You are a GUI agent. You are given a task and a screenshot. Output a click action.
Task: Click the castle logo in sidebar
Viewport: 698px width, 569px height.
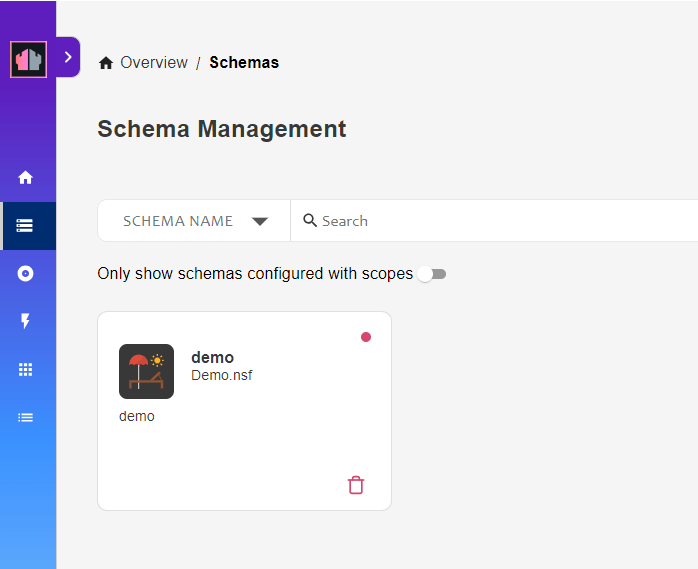[28, 59]
